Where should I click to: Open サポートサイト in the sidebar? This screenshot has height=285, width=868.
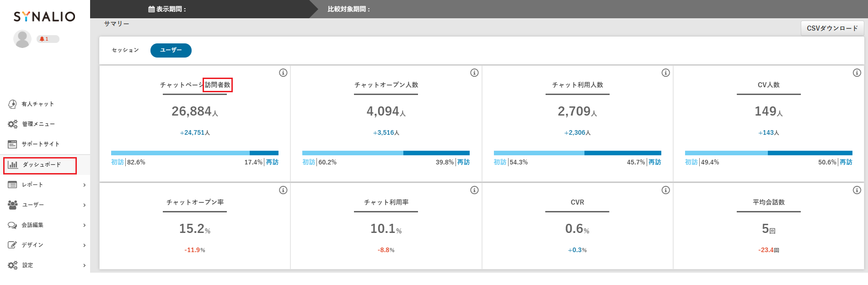pyautogui.click(x=45, y=144)
